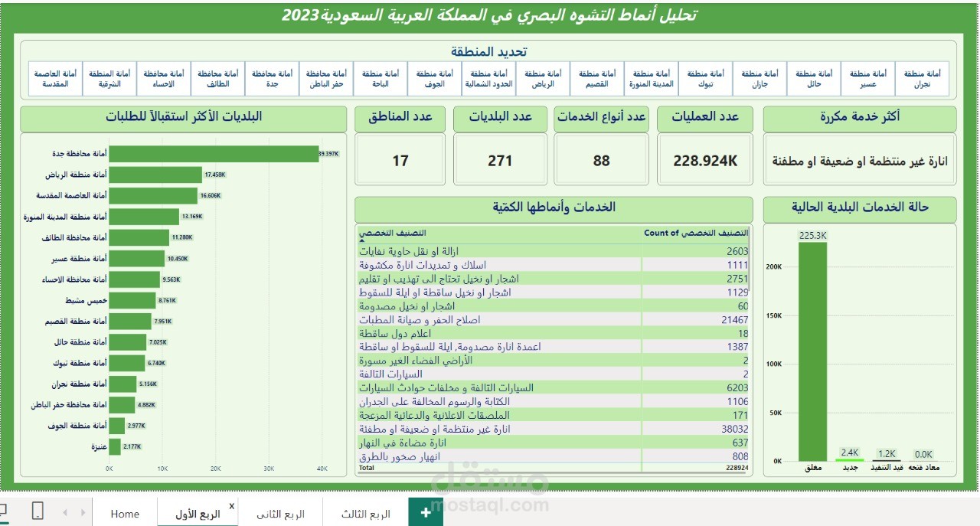Filter by أمانة منطقة عسير slicer
Image resolution: width=980 pixels, height=526 pixels.
[867, 79]
